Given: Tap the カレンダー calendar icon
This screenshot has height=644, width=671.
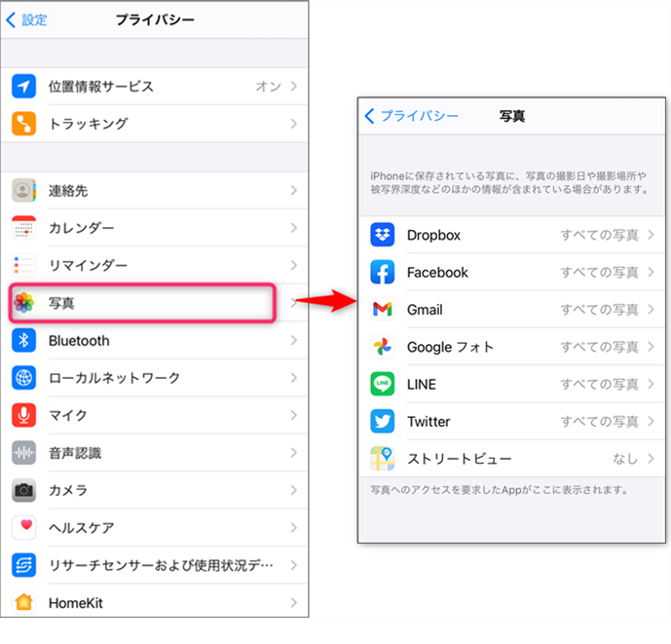Looking at the screenshot, I should click(23, 227).
